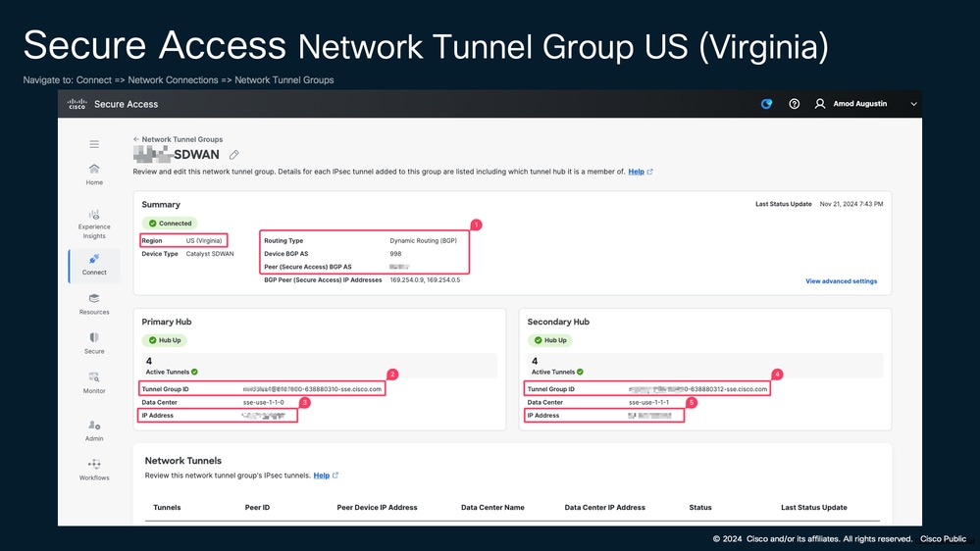Viewport: 980px width, 551px height.
Task: Select the US (Virginia) region value
Action: (x=204, y=240)
